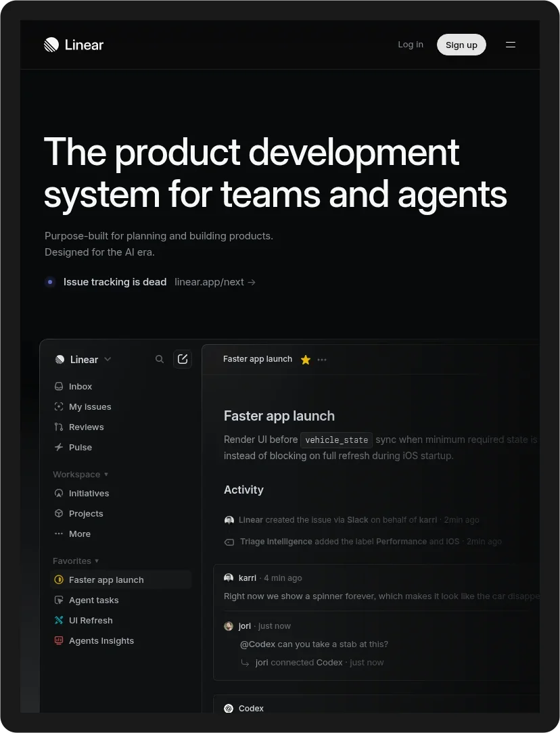
Task: Open the linear.app/next link
Action: pos(215,282)
